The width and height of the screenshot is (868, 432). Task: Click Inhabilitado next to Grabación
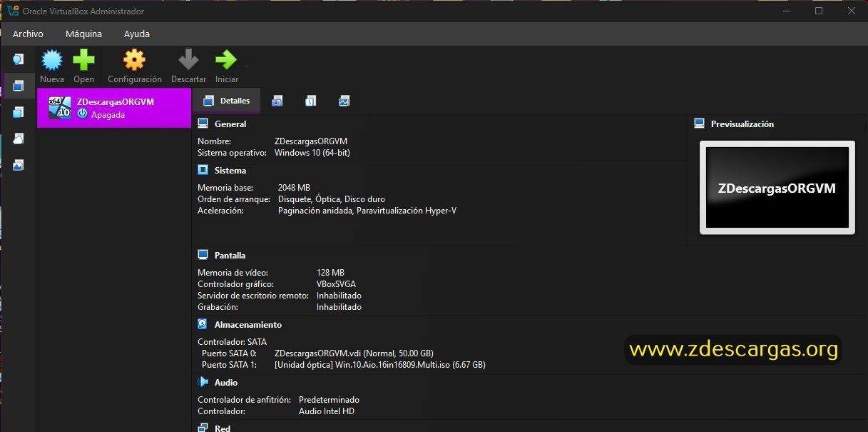click(x=339, y=307)
